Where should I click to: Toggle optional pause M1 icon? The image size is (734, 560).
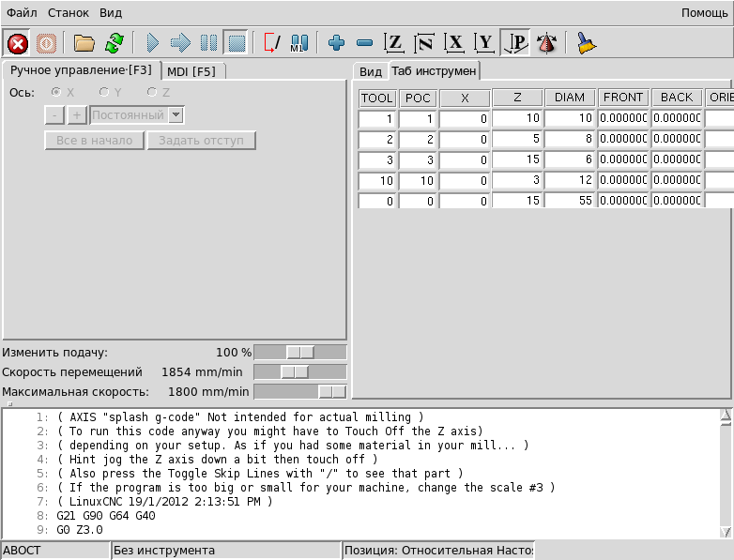(299, 43)
